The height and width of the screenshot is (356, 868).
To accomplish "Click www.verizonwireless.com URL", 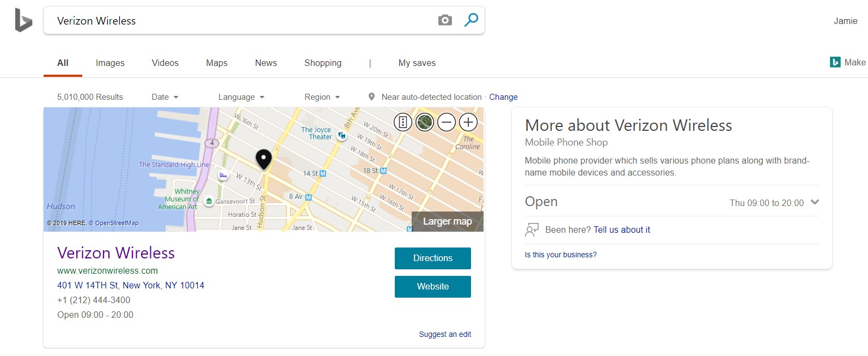I will (107, 270).
